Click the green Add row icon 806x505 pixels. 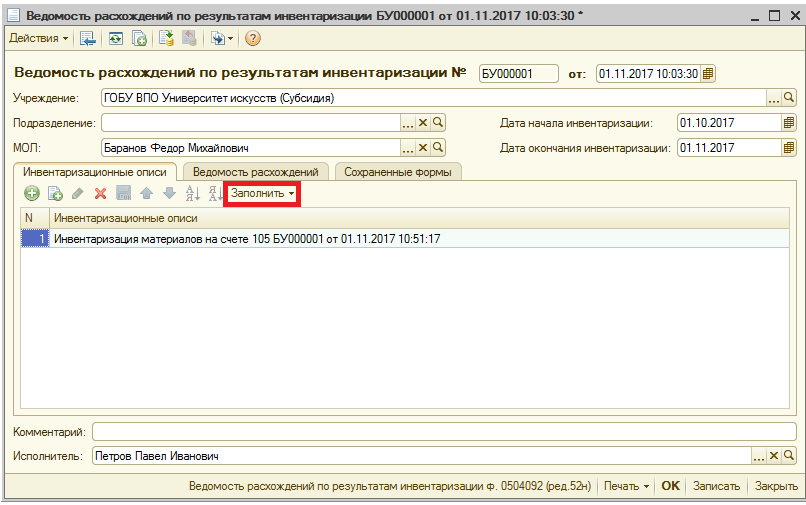pos(32,193)
